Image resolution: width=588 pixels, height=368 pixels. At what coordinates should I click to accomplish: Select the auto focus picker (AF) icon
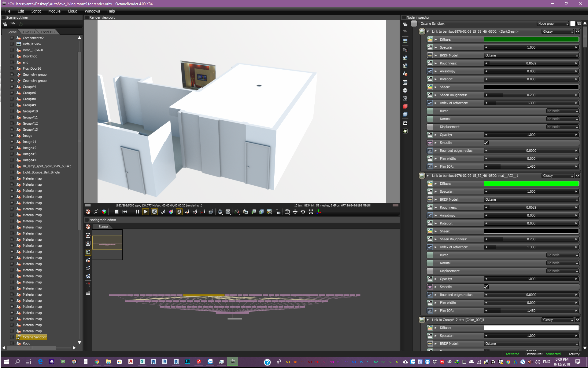(163, 212)
